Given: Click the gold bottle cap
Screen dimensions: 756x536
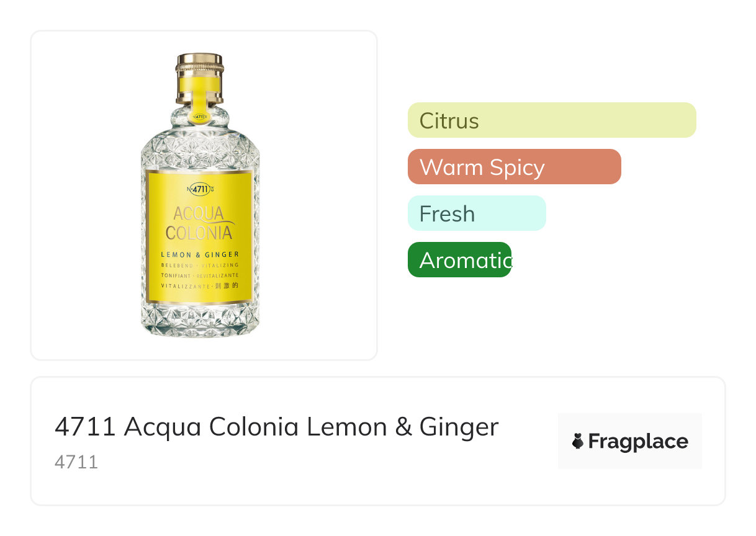Looking at the screenshot, I should click(199, 62).
